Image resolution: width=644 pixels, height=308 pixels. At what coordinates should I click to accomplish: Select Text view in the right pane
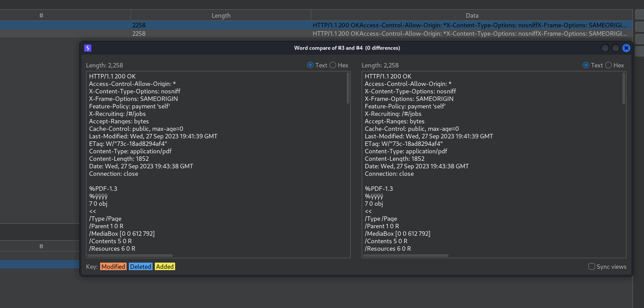[586, 65]
